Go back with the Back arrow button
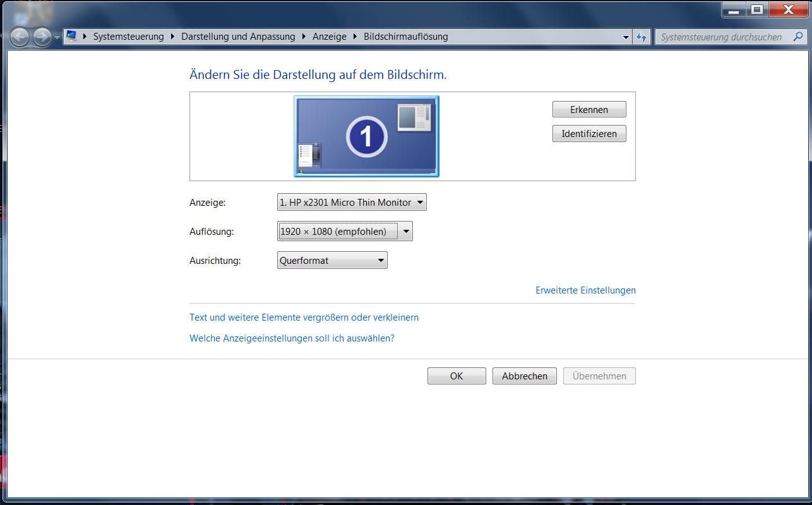 (x=20, y=37)
